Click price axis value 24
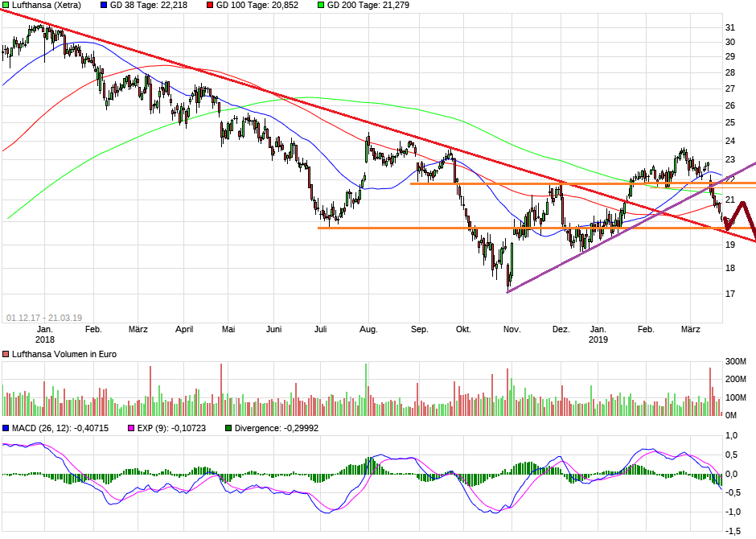This screenshot has height=539, width=756. [x=730, y=142]
